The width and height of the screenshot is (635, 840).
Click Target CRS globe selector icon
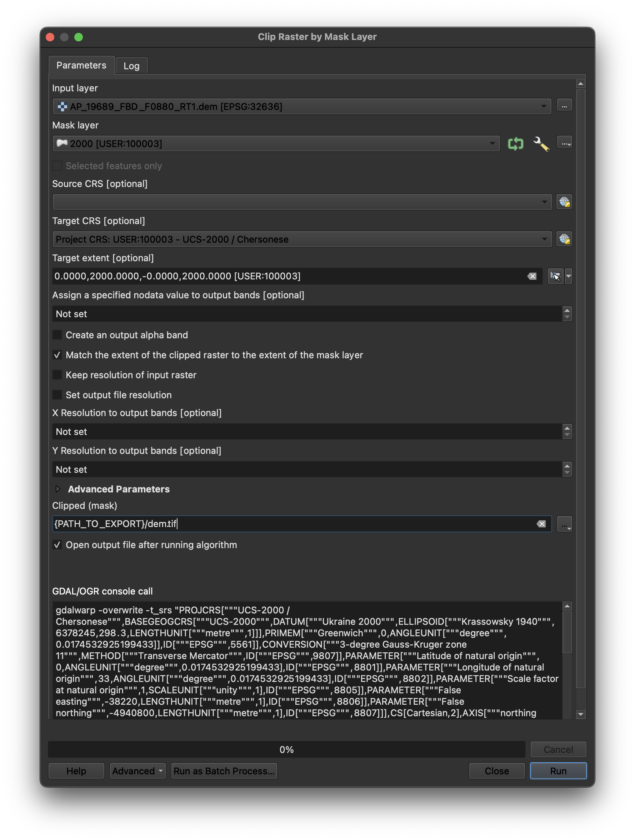(x=564, y=239)
